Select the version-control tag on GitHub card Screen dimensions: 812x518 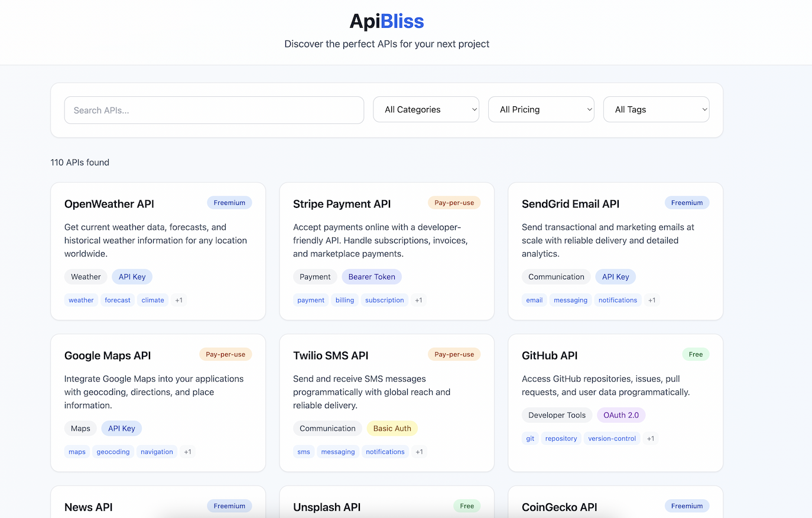pos(612,438)
